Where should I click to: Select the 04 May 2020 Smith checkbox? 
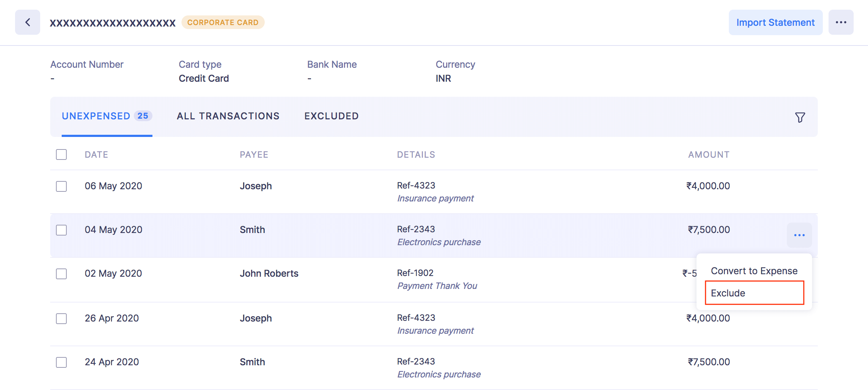[61, 230]
